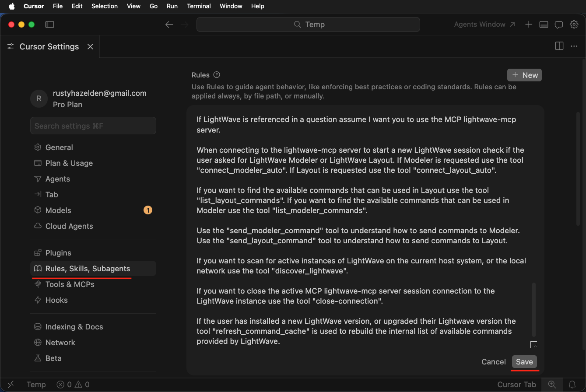Click Cursor Tab in status bar
Screen dimensions: 586x392
[x=516, y=385]
